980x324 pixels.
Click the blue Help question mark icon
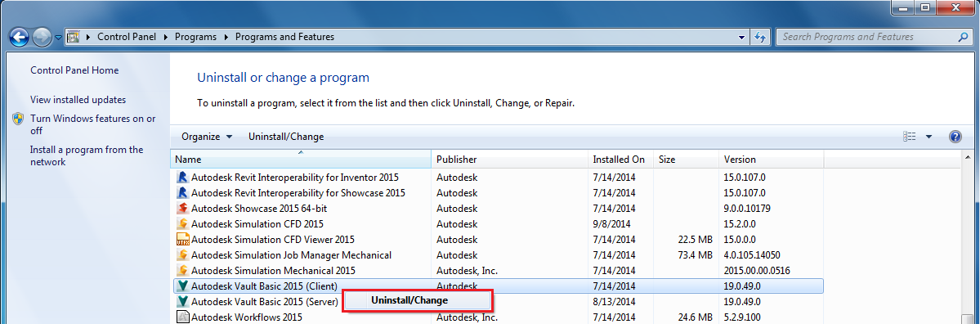[x=955, y=137]
